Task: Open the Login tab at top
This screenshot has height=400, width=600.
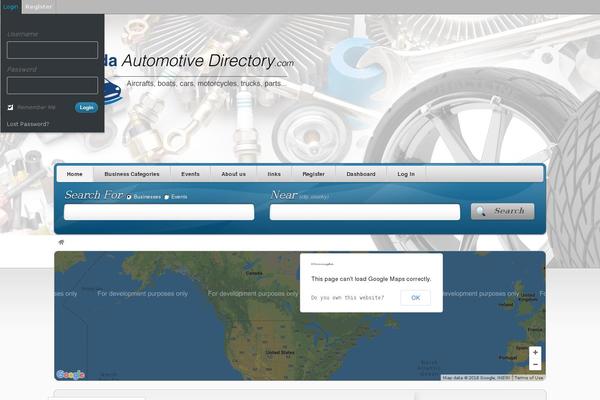Action: click(11, 7)
